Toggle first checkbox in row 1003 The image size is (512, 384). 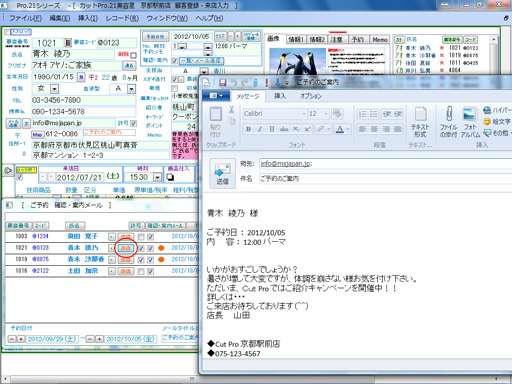click(x=141, y=237)
